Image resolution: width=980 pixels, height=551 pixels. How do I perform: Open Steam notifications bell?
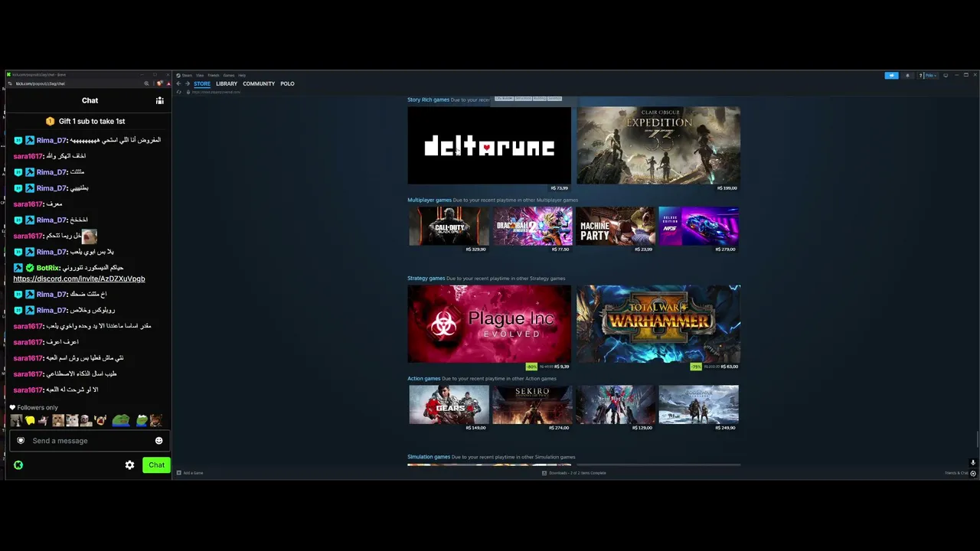click(x=908, y=76)
